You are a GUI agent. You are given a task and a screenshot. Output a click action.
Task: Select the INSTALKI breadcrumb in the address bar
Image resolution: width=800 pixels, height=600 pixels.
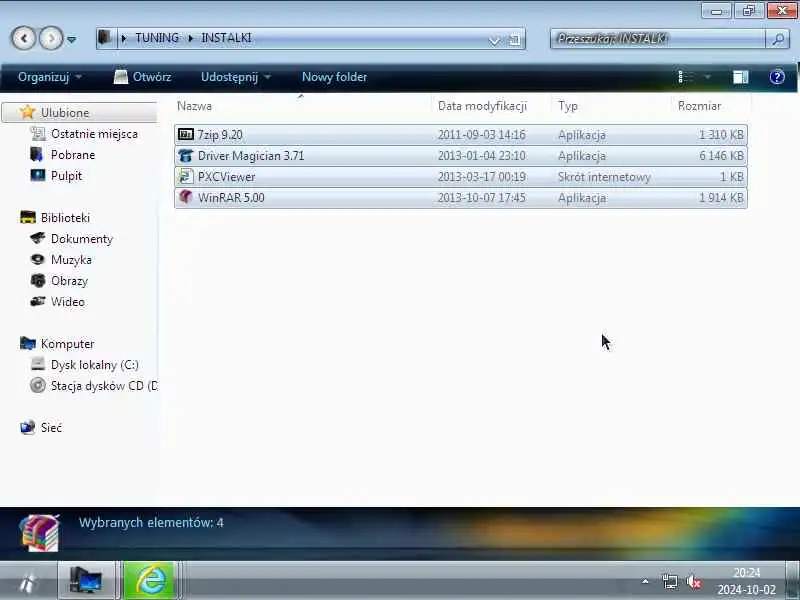[226, 38]
